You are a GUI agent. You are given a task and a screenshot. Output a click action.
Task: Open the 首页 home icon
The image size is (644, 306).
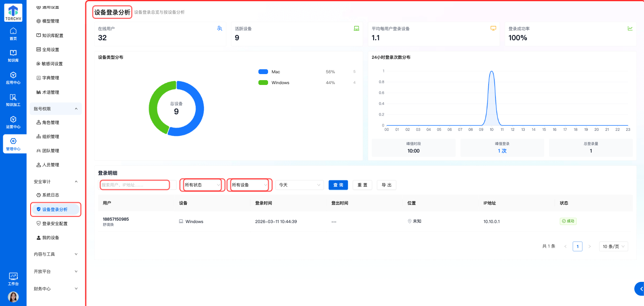(x=13, y=34)
